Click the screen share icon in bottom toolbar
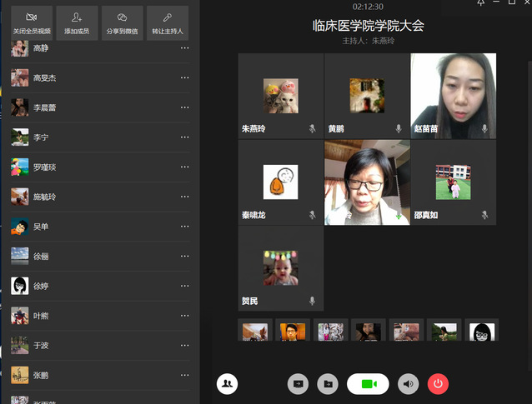Viewport: 532px width, 404px height. (298, 383)
